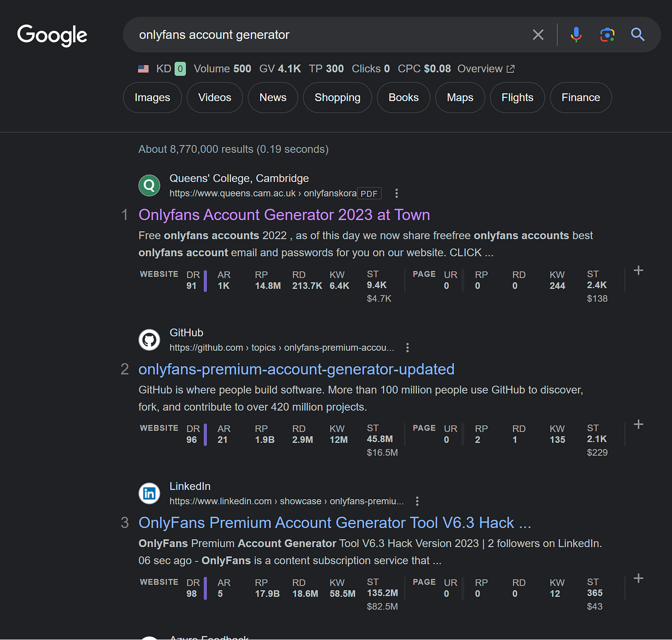Click KW 58.5M value in LinkedIn result
Viewport: 672px width, 640px height.
click(342, 594)
